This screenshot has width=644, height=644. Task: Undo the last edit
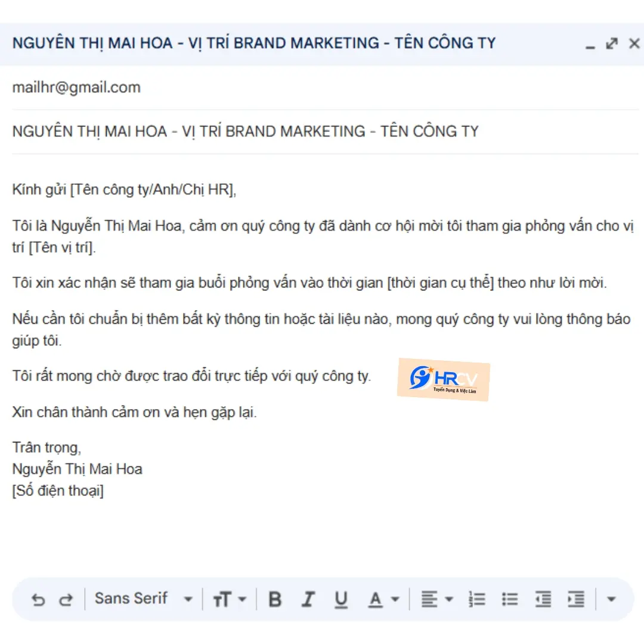point(38,600)
